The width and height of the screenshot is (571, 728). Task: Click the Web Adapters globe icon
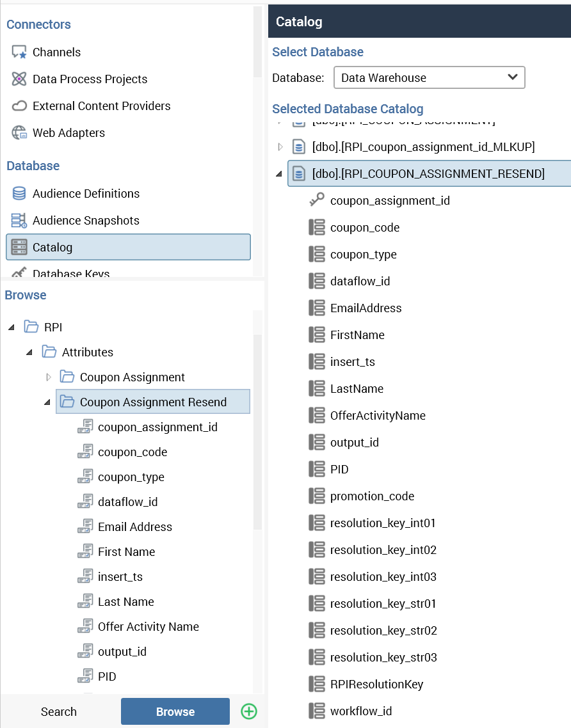pyautogui.click(x=19, y=133)
